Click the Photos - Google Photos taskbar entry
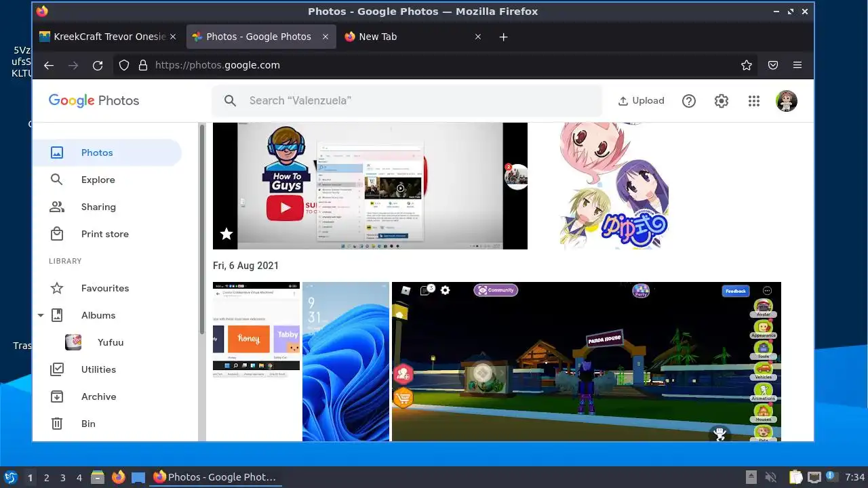Viewport: 868px width, 488px height. coord(216,477)
